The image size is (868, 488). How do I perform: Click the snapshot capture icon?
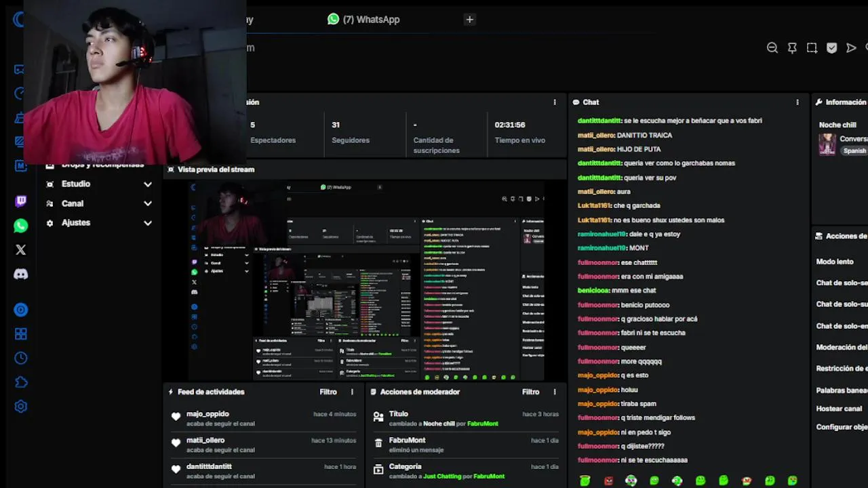(812, 47)
